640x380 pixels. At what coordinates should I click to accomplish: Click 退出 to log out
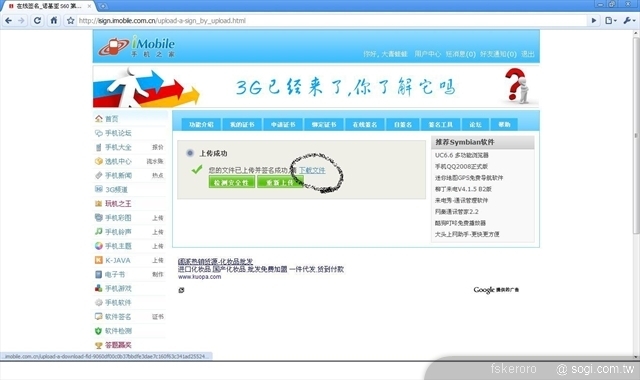tap(528, 54)
